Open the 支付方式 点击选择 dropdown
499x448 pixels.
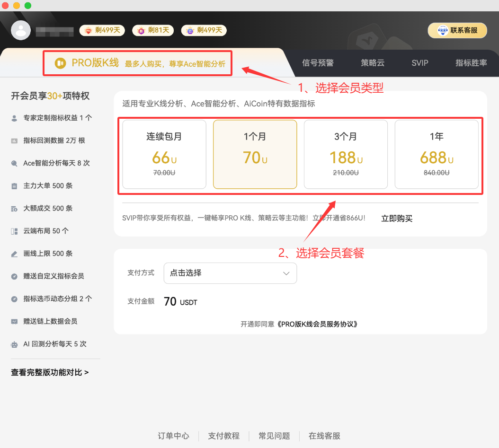[230, 273]
